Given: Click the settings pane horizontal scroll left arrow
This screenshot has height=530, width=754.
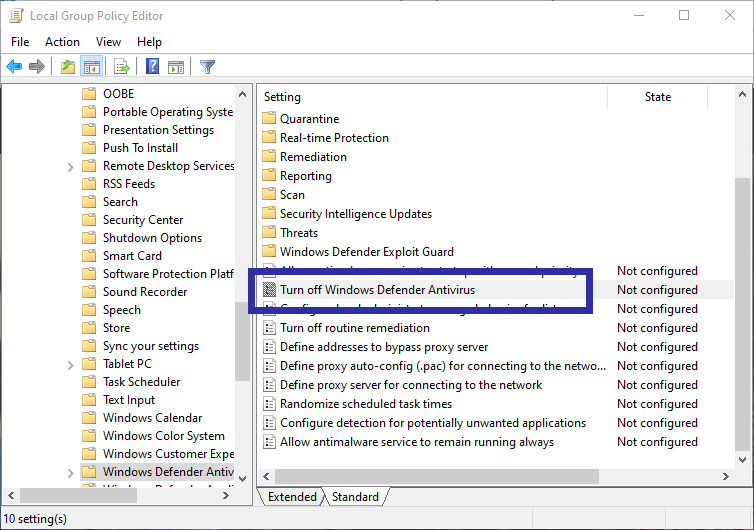Looking at the screenshot, I should (266, 476).
